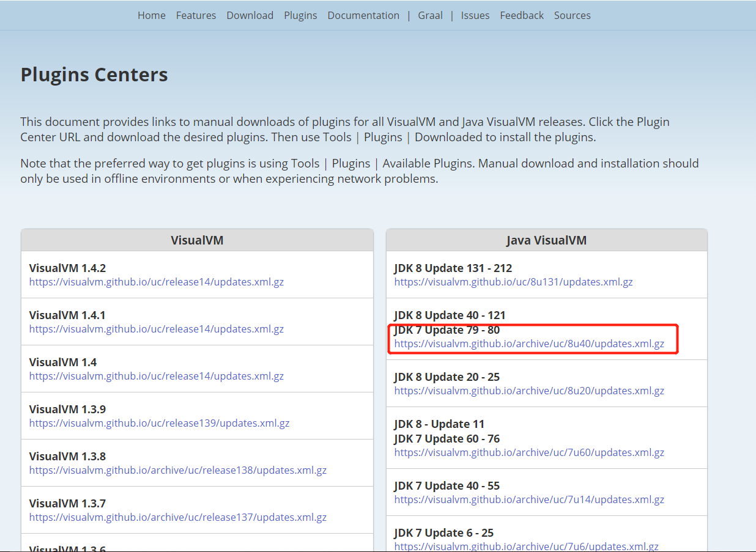756x552 pixels.
Task: Open the archive 8u20 updates.xml.gz link
Action: (x=529, y=391)
